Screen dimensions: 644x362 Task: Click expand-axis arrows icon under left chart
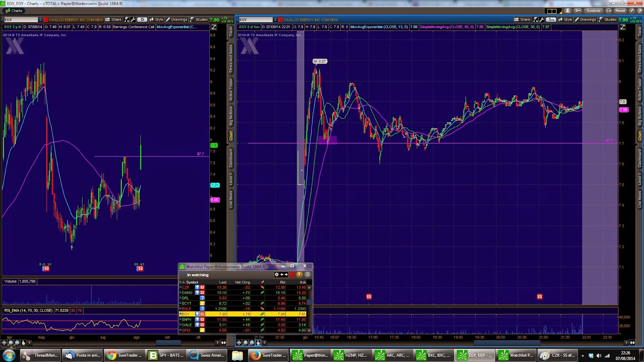223,343
